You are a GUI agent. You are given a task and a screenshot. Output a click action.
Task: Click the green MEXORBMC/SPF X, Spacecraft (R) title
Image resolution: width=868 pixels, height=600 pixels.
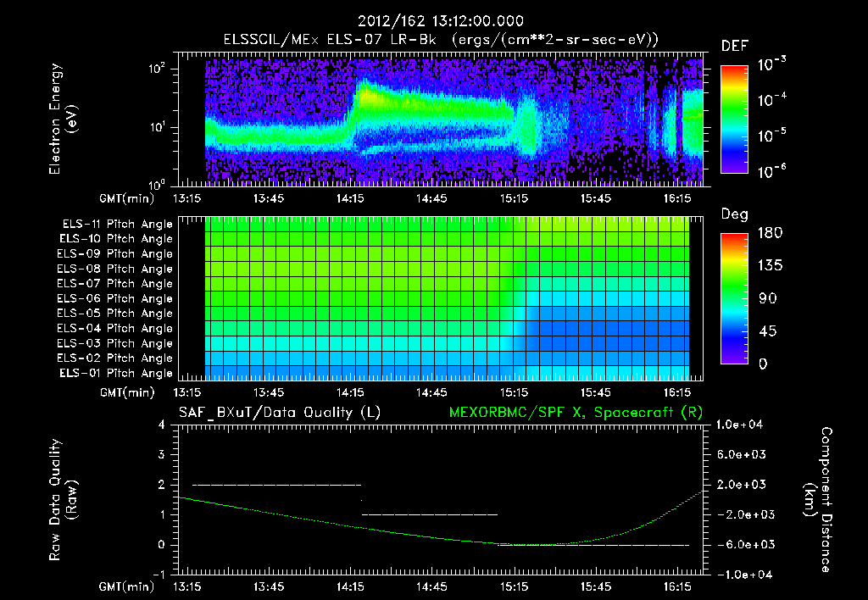[x=576, y=413]
